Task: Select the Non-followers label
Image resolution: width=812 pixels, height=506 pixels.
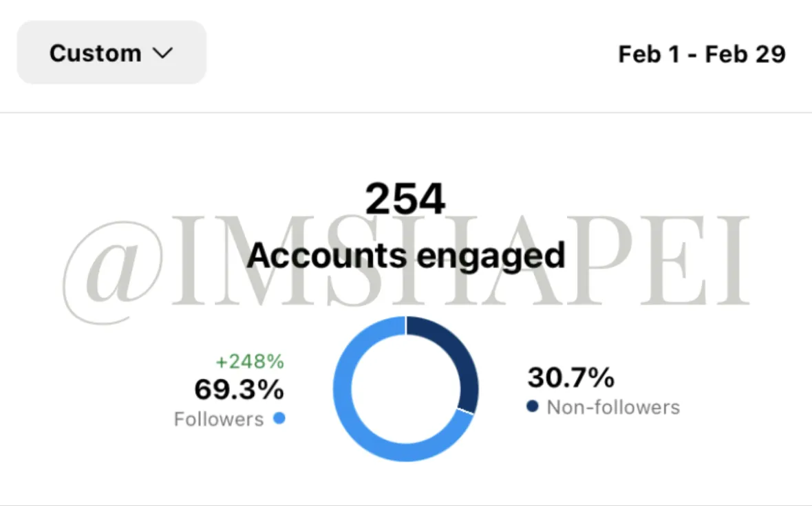Action: (613, 407)
